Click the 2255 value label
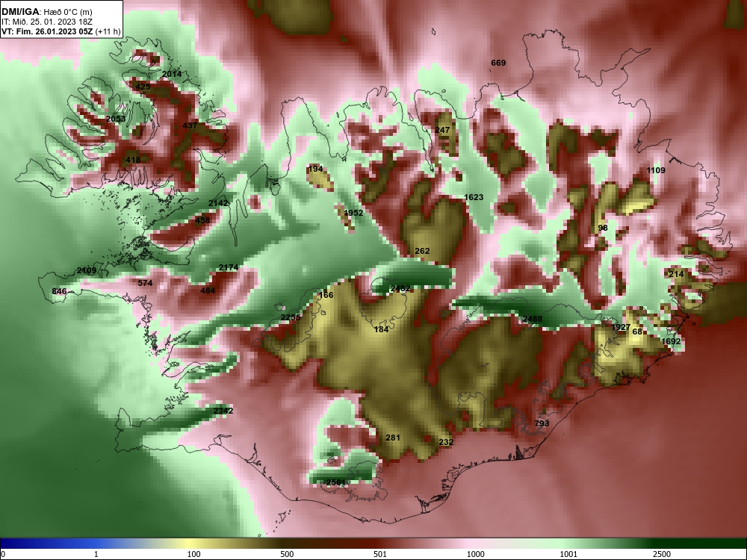 291,317
